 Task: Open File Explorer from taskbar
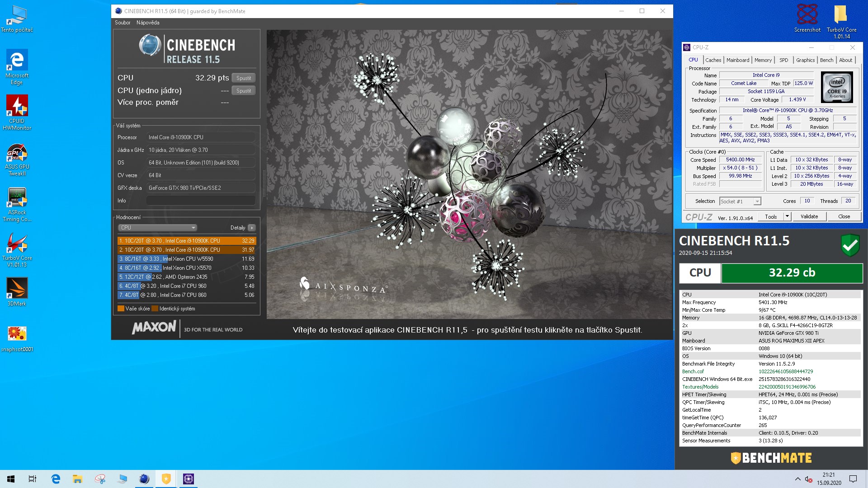pyautogui.click(x=78, y=479)
